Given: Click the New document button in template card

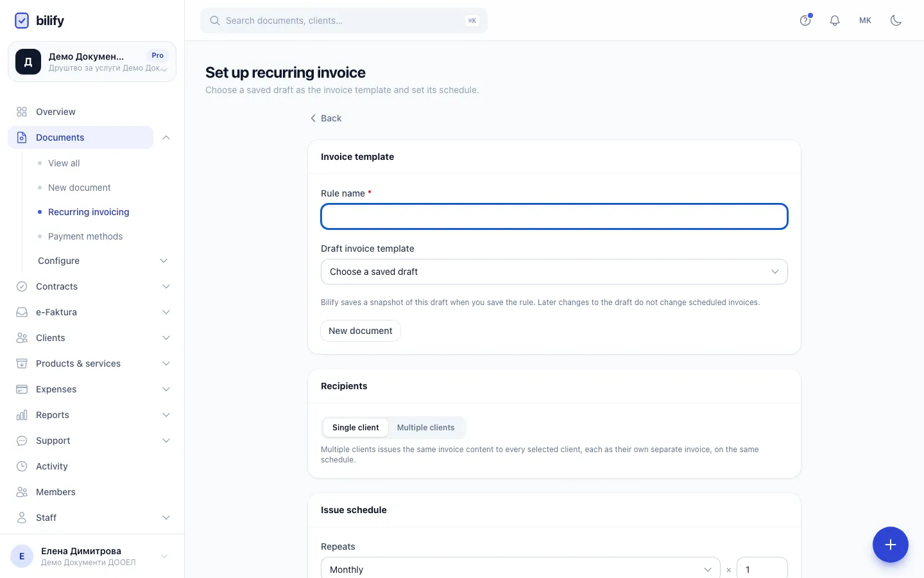Looking at the screenshot, I should (x=361, y=331).
